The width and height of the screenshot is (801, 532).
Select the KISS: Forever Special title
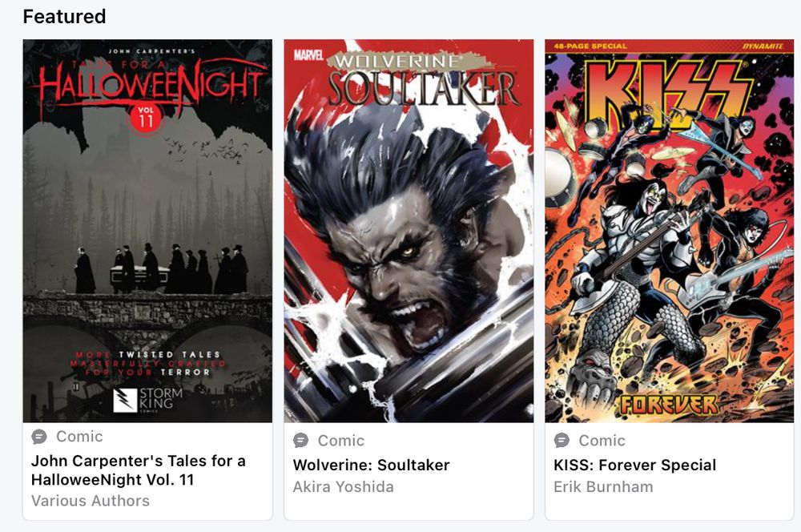tap(635, 465)
